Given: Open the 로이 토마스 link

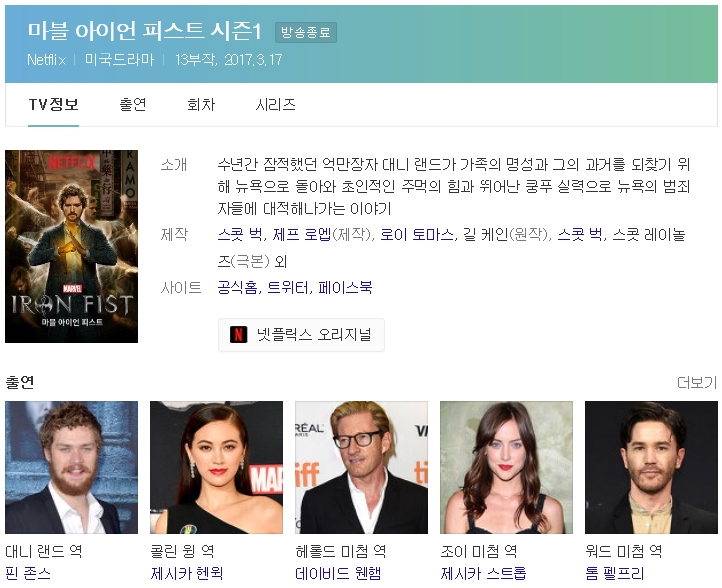Looking at the screenshot, I should coord(415,235).
